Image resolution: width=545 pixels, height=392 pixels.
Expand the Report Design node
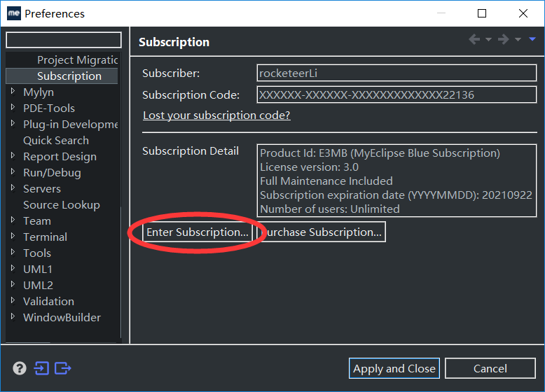13,155
